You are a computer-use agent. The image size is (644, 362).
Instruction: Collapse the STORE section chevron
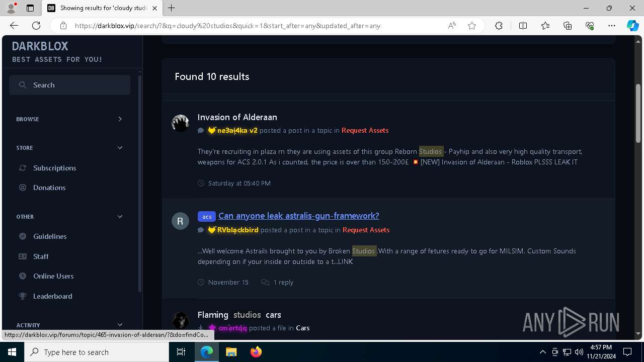click(x=120, y=148)
